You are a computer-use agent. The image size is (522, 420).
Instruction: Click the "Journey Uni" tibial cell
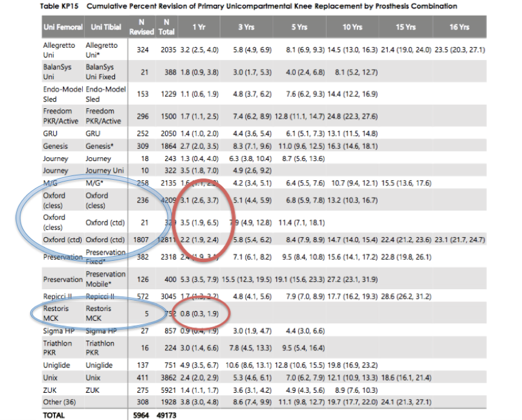[x=105, y=171]
